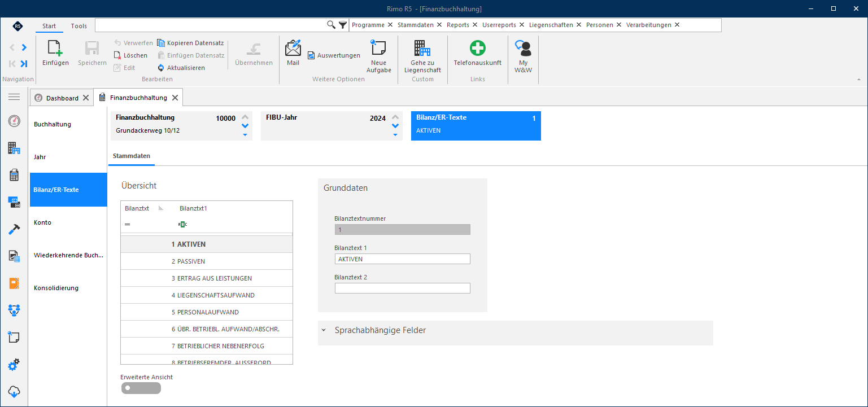
Task: Open the Mail icon in the ribbon
Action: pos(293,49)
